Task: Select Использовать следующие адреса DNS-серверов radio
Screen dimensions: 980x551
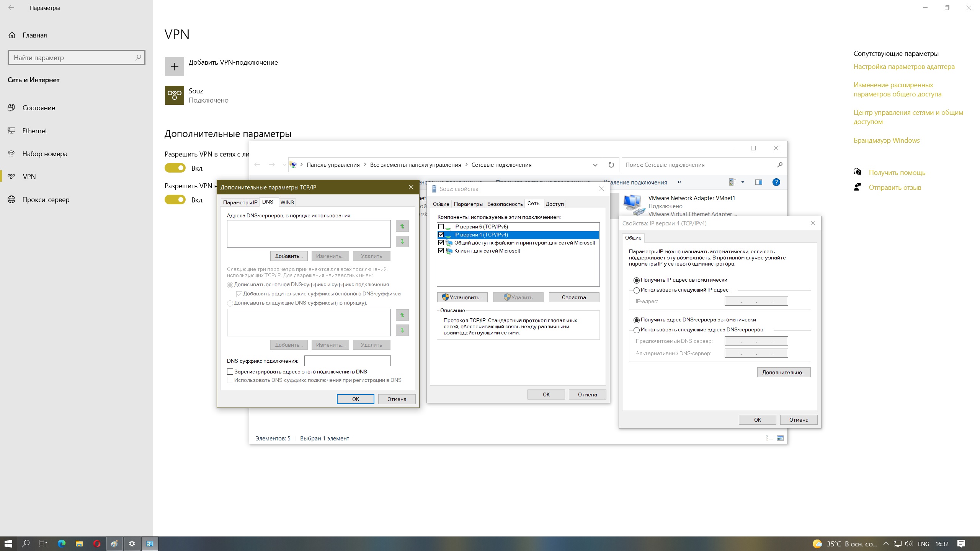Action: (637, 330)
